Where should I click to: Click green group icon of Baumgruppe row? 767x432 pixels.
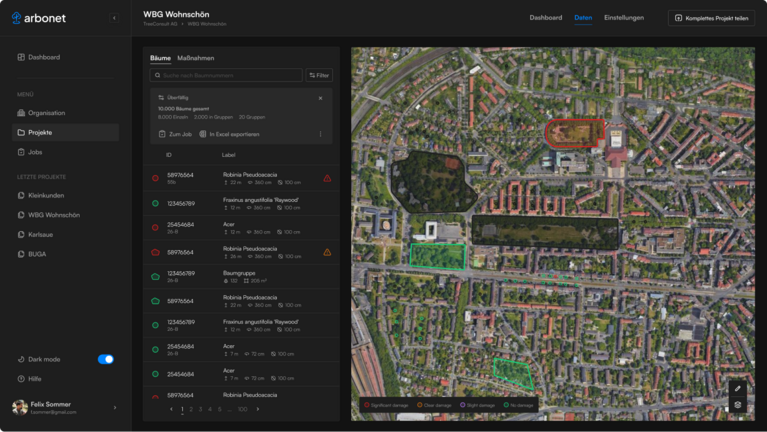click(155, 277)
